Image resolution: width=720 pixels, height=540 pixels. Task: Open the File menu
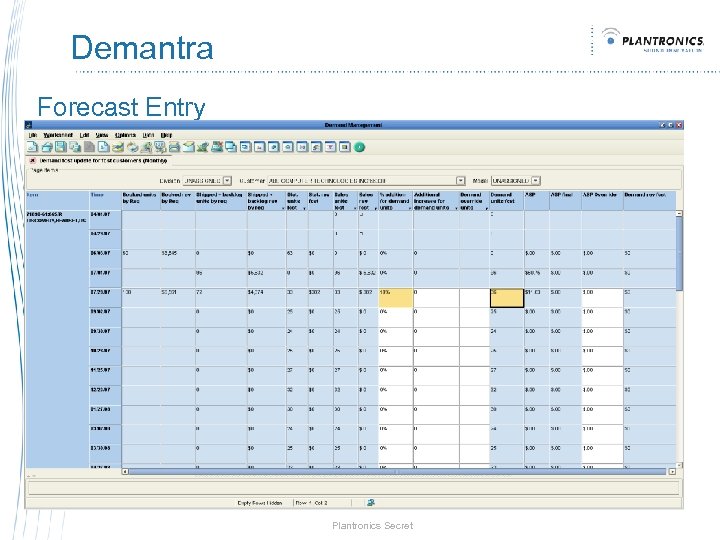[33, 135]
